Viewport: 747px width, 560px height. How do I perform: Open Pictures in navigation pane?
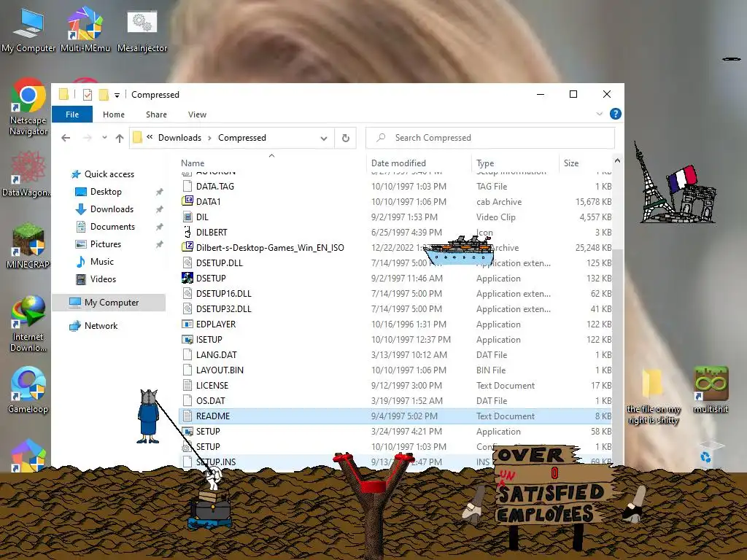click(106, 244)
